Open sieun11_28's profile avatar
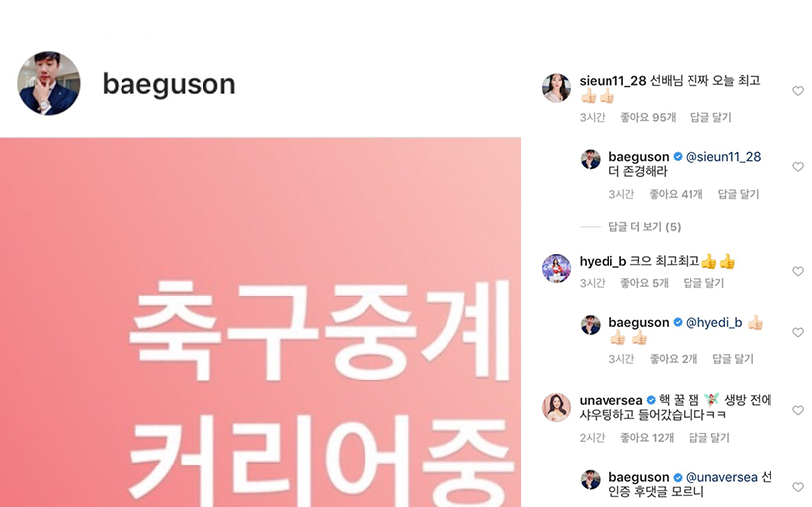The image size is (812, 507). point(556,88)
